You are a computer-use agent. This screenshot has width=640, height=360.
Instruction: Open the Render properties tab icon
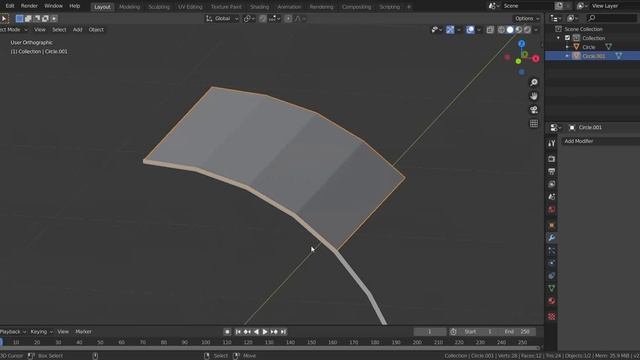click(551, 159)
